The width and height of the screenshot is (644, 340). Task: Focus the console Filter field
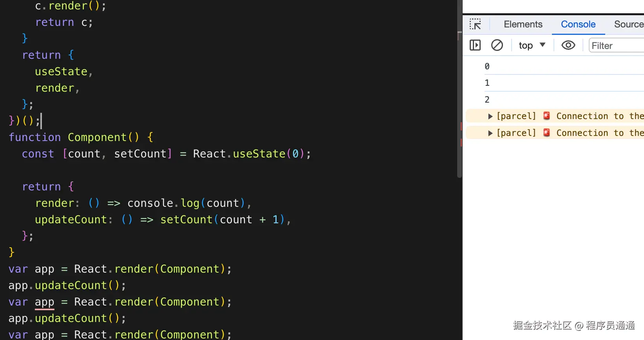pyautogui.click(x=617, y=45)
